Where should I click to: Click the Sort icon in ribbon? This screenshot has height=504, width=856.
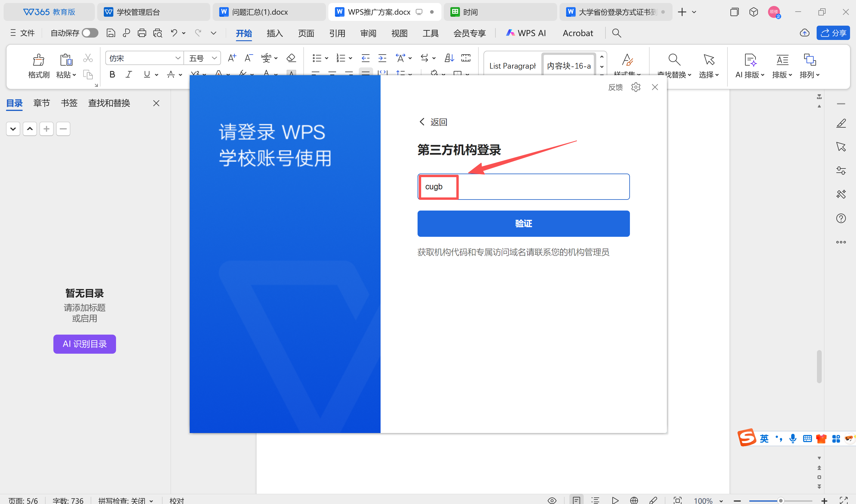pos(449,58)
